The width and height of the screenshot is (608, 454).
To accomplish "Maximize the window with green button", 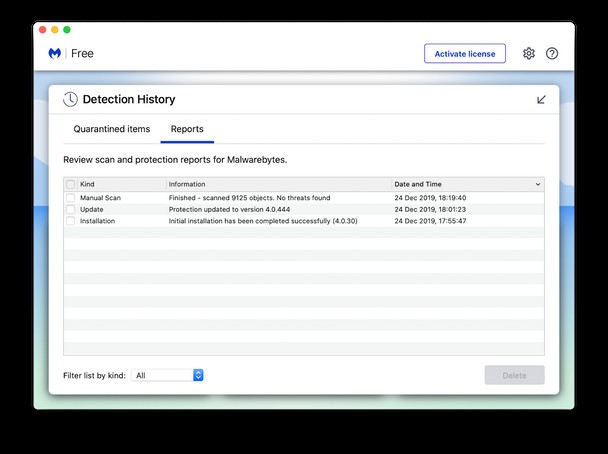I will (x=67, y=30).
